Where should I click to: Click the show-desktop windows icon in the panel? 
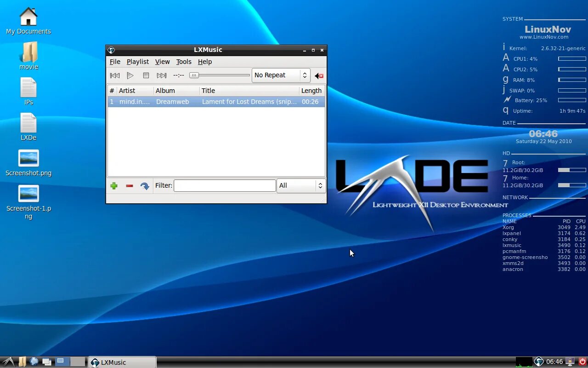46,362
